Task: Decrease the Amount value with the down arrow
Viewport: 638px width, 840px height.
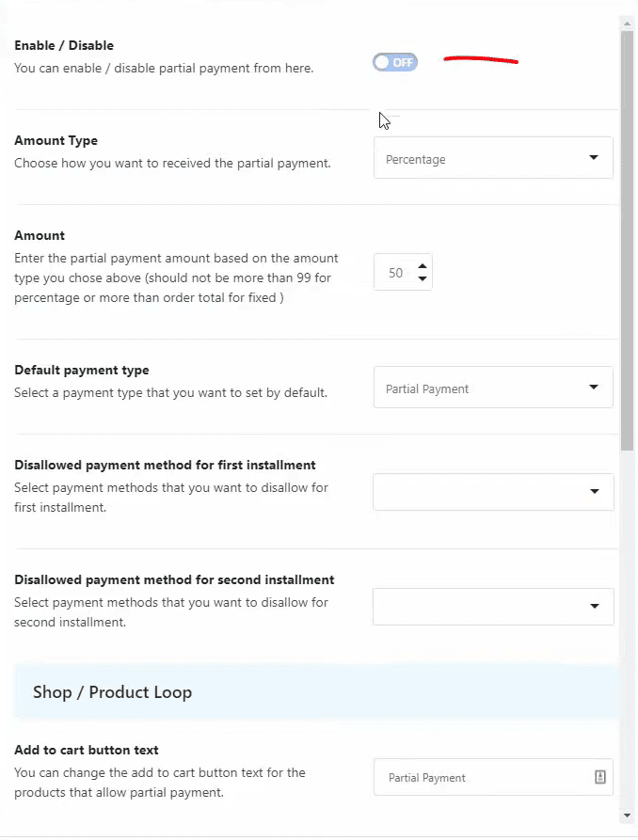Action: click(x=422, y=277)
